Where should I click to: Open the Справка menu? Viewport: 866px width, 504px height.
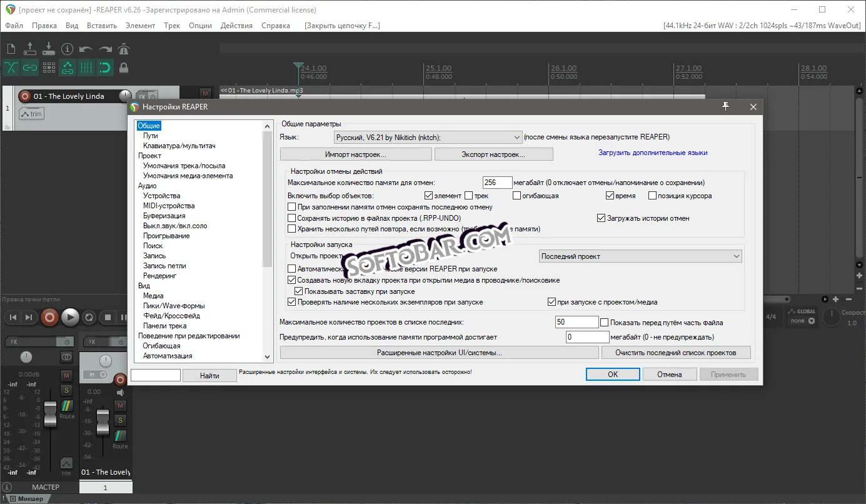pos(275,26)
